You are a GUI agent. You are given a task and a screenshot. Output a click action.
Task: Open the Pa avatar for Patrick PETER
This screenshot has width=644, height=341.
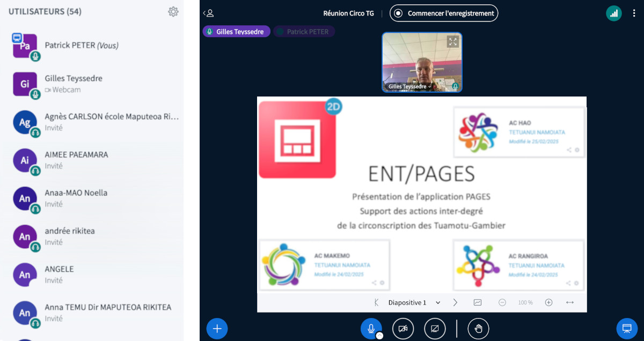coord(25,46)
